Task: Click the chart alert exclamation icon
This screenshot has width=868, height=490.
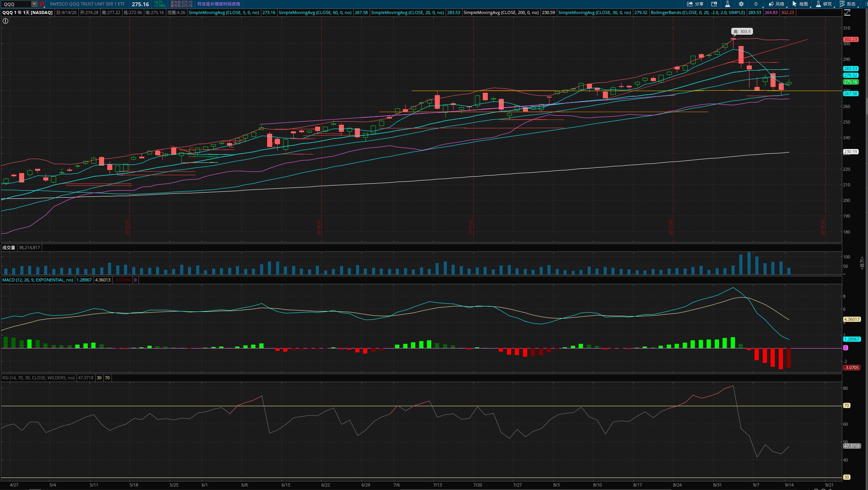Action: [5, 21]
